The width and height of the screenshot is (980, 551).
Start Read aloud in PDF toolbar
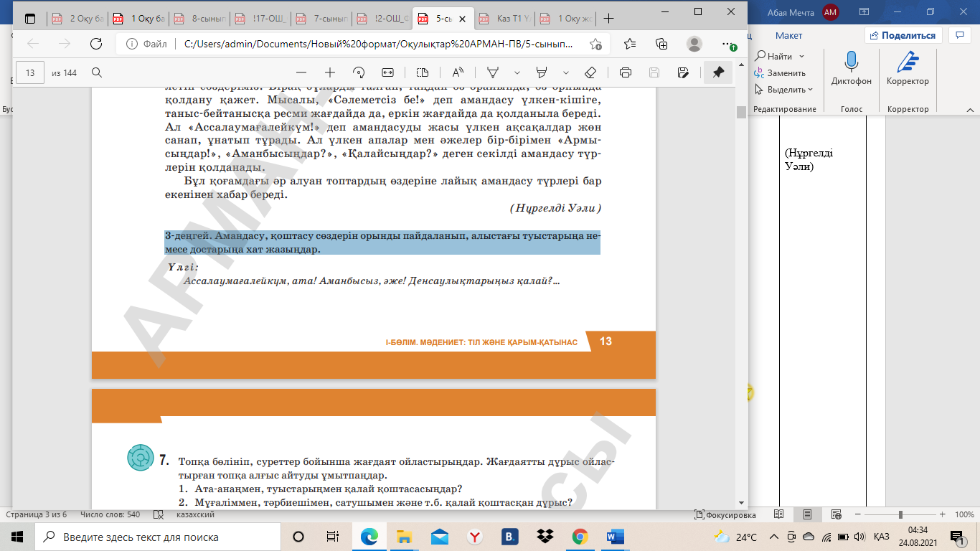pyautogui.click(x=457, y=72)
